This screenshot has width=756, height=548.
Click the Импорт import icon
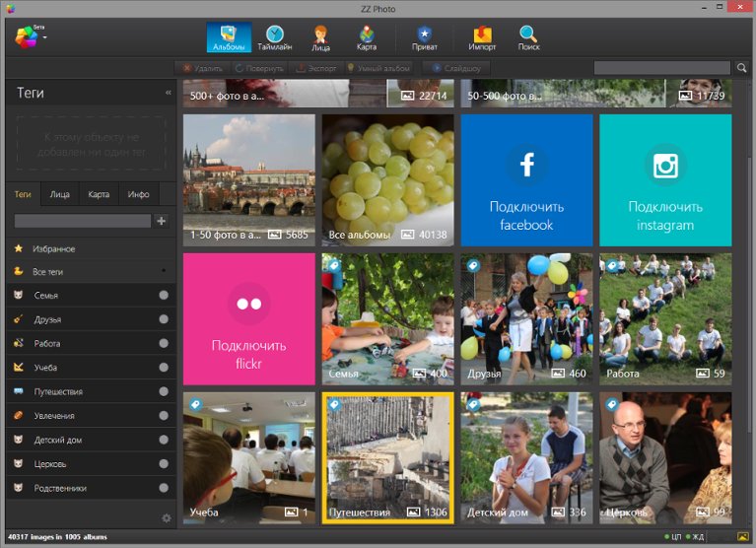click(482, 37)
